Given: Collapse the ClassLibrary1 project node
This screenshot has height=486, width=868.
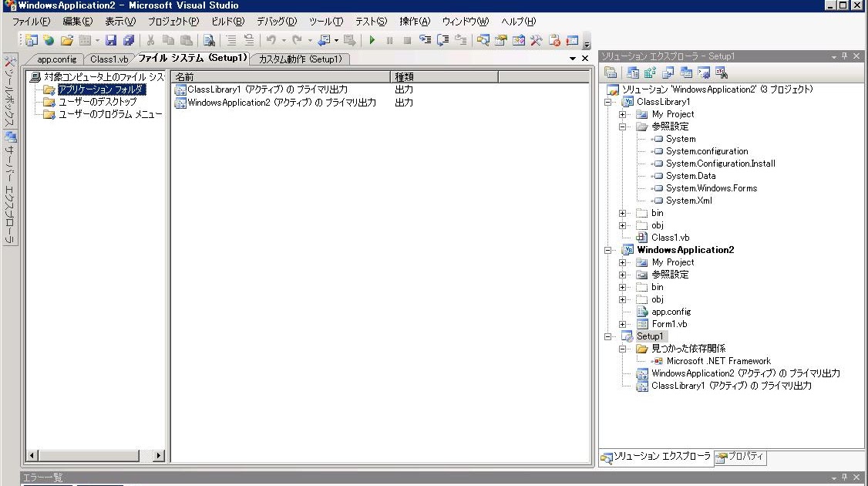Looking at the screenshot, I should (607, 102).
